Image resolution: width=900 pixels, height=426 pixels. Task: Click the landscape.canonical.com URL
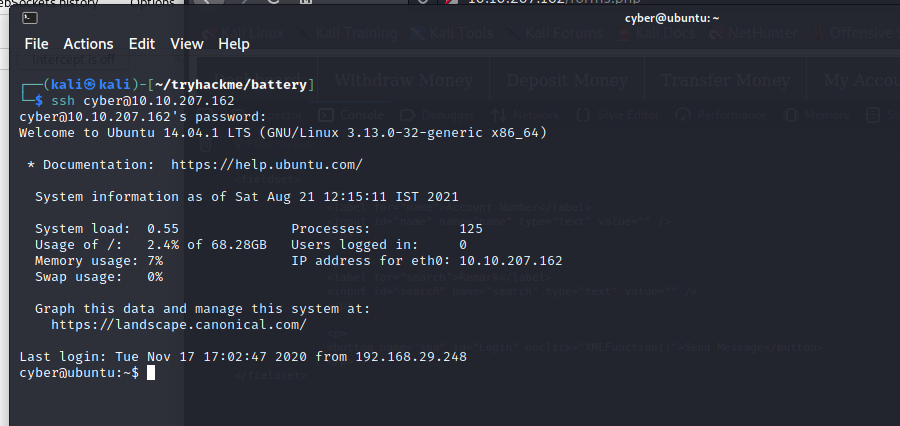178,325
